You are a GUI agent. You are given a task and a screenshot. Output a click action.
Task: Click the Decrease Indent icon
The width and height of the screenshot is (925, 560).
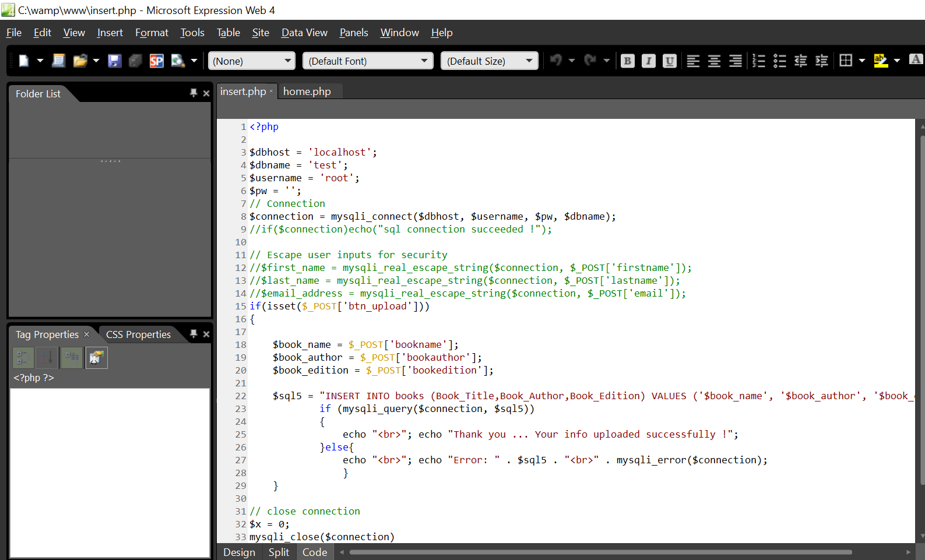tap(801, 61)
